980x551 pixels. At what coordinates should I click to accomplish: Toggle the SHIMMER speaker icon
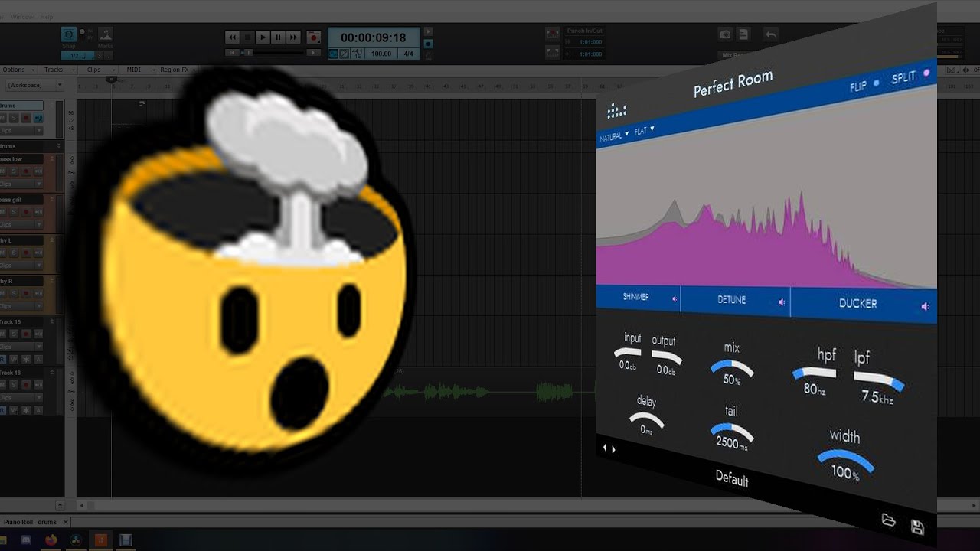point(675,298)
